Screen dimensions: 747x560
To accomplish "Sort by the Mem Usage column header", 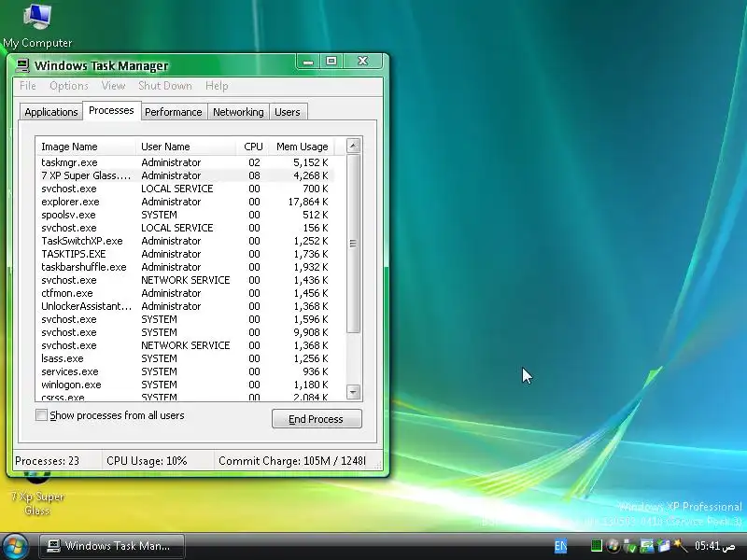I will click(x=302, y=147).
